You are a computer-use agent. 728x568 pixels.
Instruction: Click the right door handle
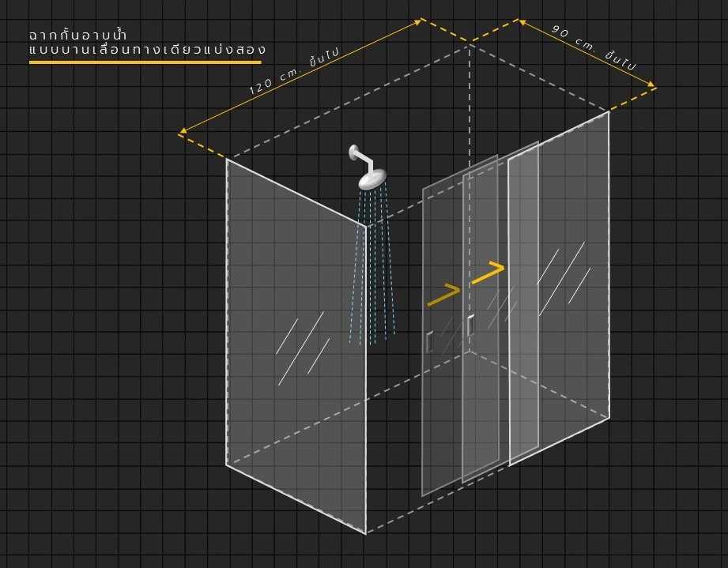point(471,325)
